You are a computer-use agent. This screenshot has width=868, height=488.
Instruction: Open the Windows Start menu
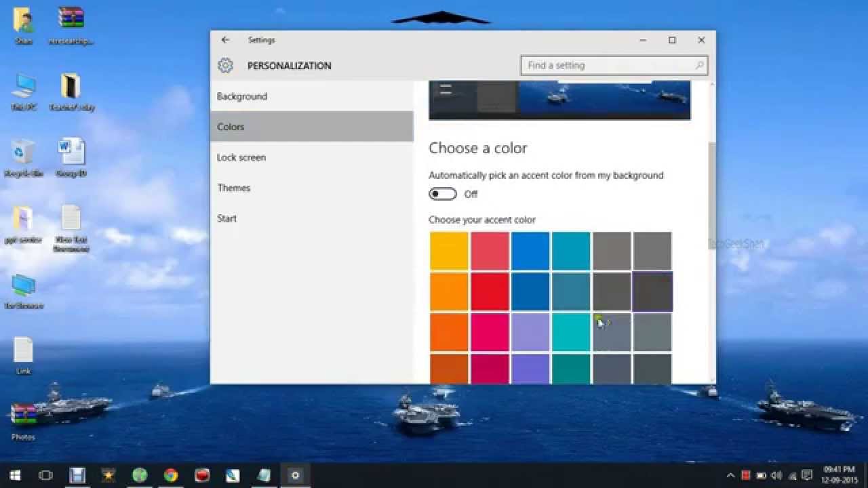[x=14, y=475]
